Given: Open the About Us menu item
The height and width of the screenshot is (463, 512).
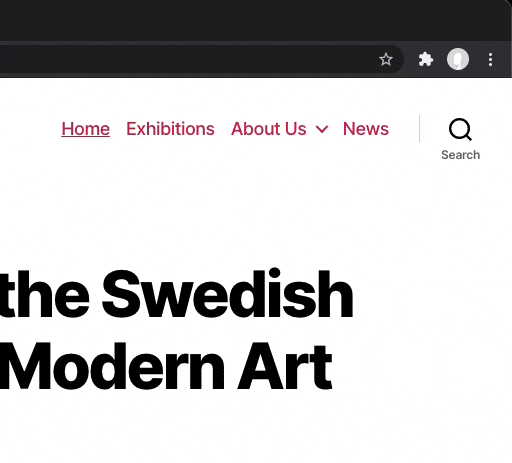Looking at the screenshot, I should [x=269, y=129].
